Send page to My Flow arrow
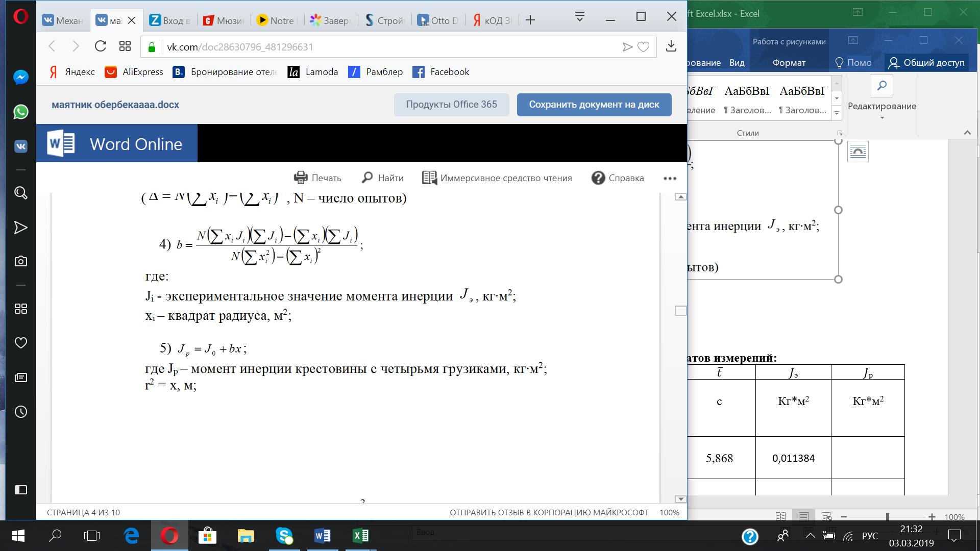 click(x=627, y=47)
